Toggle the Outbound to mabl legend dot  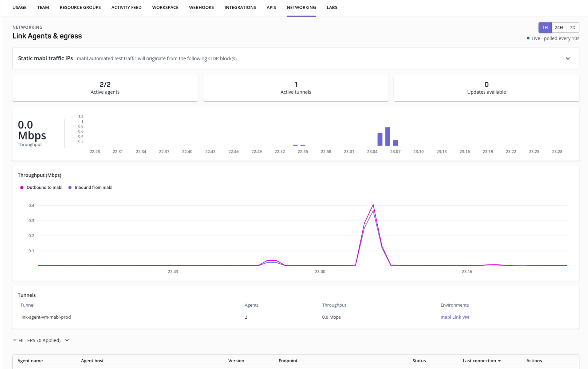(22, 188)
